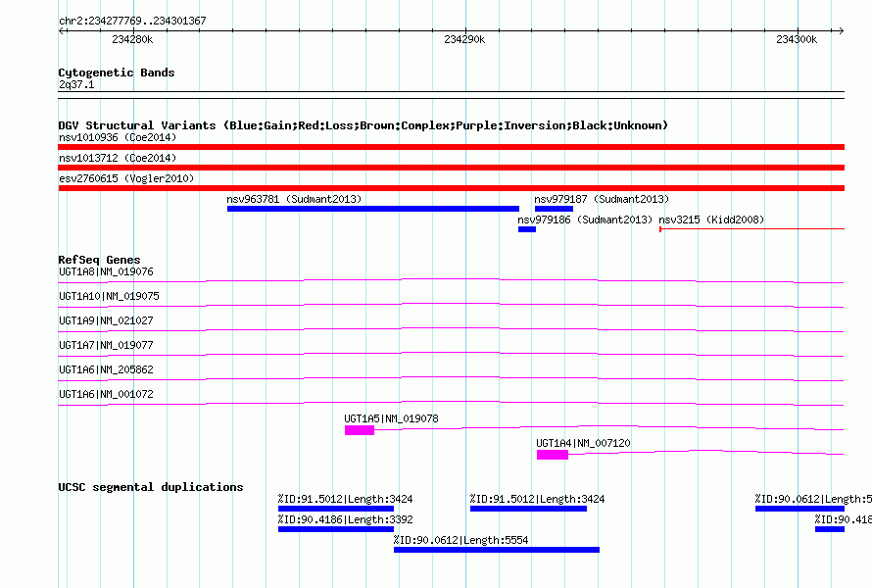Open the UCSC segmental duplications track title
This screenshot has width=872, height=588.
click(x=151, y=487)
